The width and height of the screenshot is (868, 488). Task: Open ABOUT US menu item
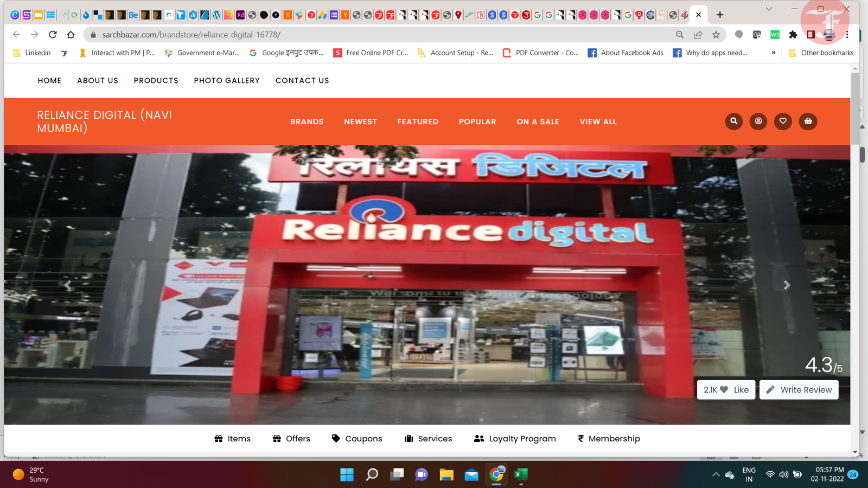[98, 80]
